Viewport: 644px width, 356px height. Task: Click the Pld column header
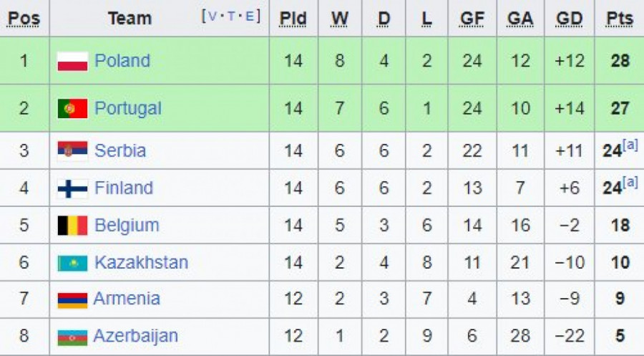(x=293, y=19)
